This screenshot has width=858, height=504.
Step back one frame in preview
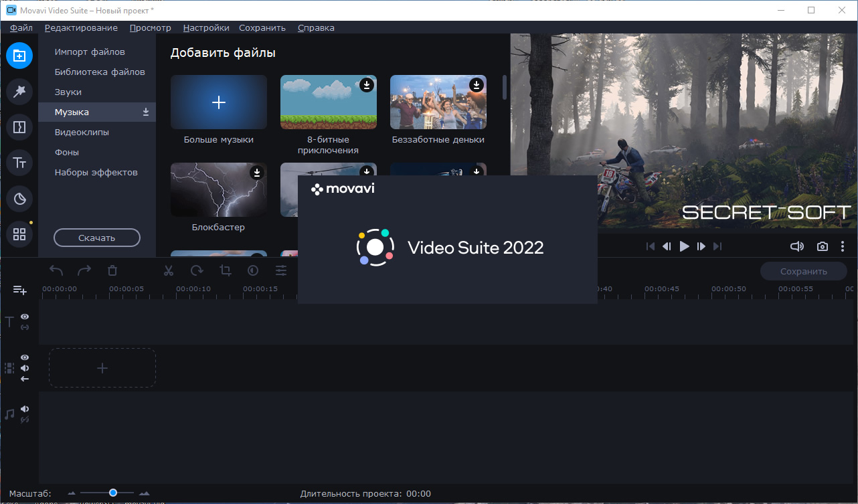tap(667, 246)
